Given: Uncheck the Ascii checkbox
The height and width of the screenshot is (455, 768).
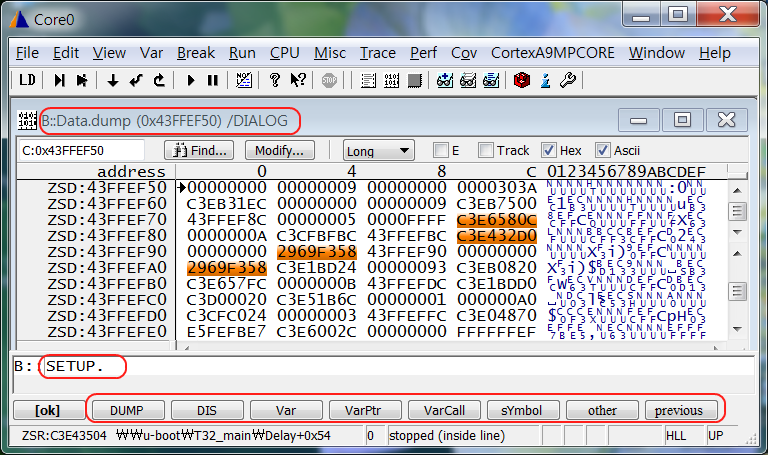Looking at the screenshot, I should pyautogui.click(x=602, y=150).
